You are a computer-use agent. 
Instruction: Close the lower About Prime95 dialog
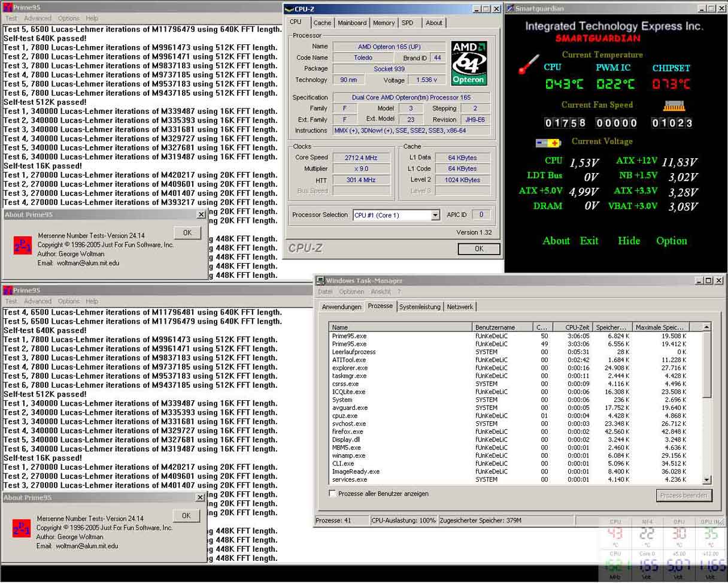(200, 497)
